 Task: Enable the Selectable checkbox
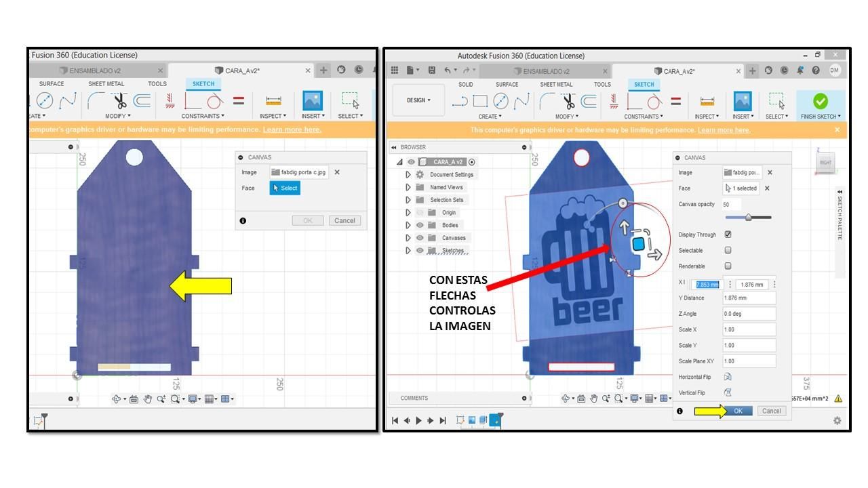click(x=728, y=250)
